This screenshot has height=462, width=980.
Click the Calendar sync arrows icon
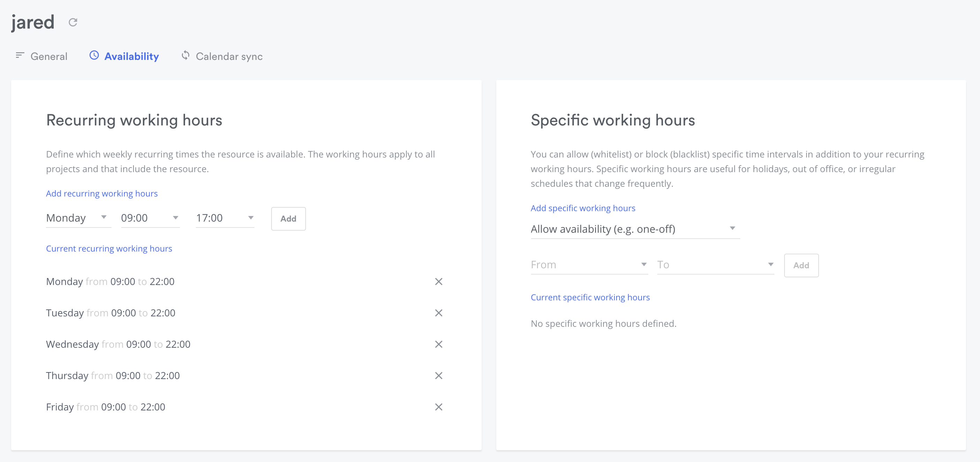click(185, 55)
